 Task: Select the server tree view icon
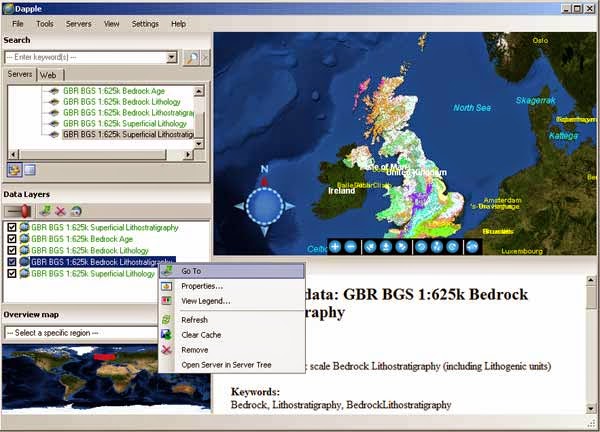pyautogui.click(x=14, y=170)
